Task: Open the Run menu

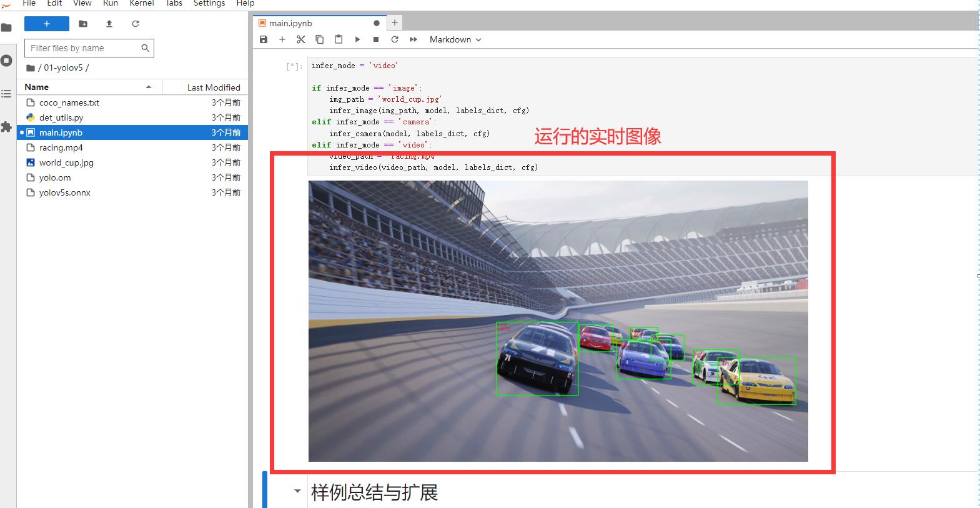Action: [111, 3]
